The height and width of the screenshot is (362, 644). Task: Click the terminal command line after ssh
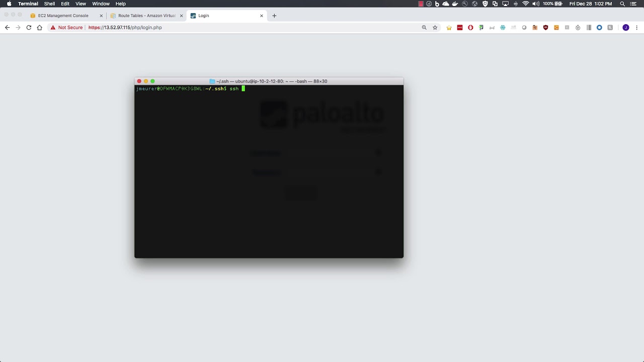point(243,88)
